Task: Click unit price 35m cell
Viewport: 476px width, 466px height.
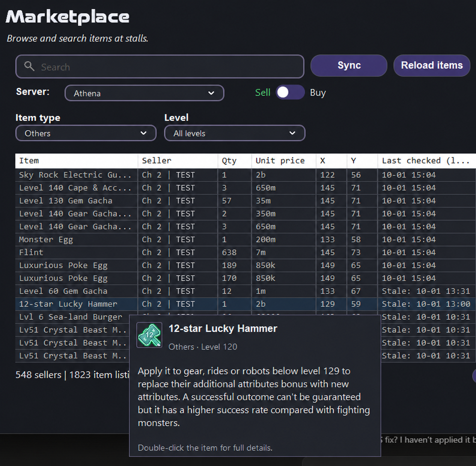Action: click(x=284, y=201)
